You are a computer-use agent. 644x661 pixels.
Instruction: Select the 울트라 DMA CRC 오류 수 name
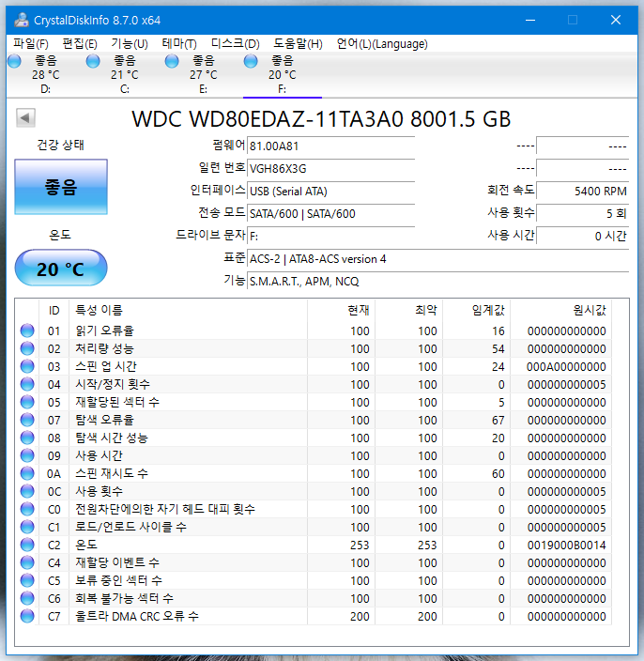coord(137,616)
